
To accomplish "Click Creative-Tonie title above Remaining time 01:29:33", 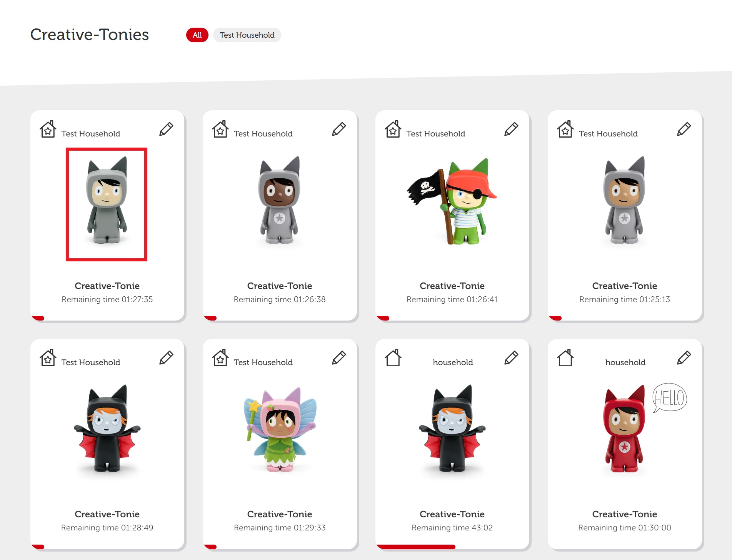I will coord(280,514).
